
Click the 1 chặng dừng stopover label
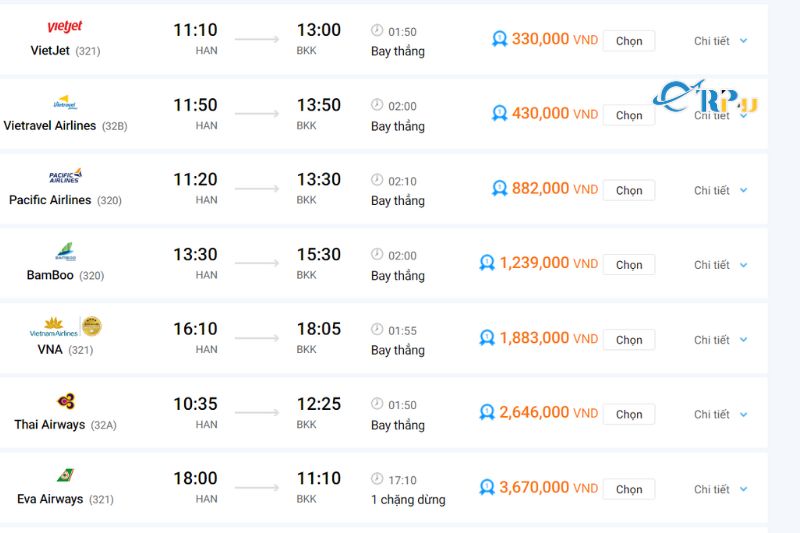pos(408,499)
